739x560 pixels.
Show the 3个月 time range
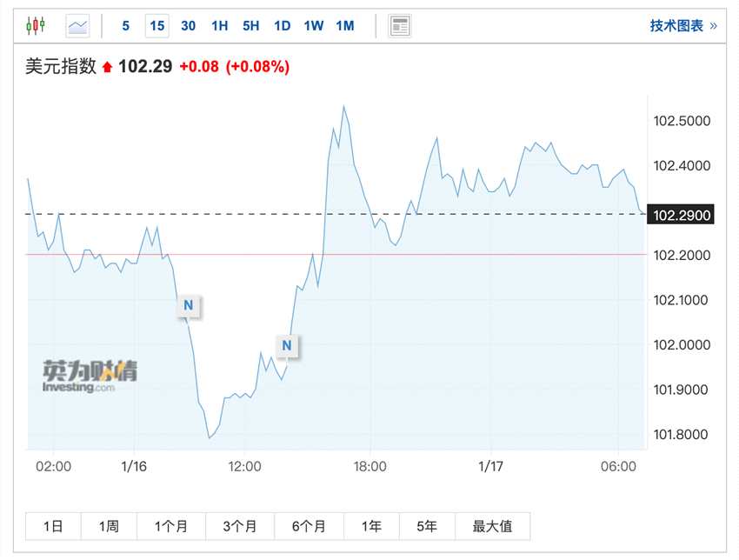coord(240,526)
